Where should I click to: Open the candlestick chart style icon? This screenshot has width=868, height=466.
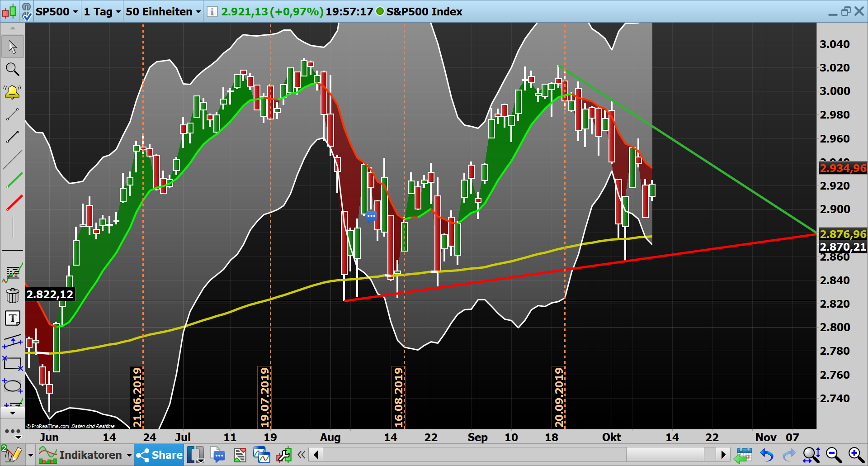coord(9,11)
